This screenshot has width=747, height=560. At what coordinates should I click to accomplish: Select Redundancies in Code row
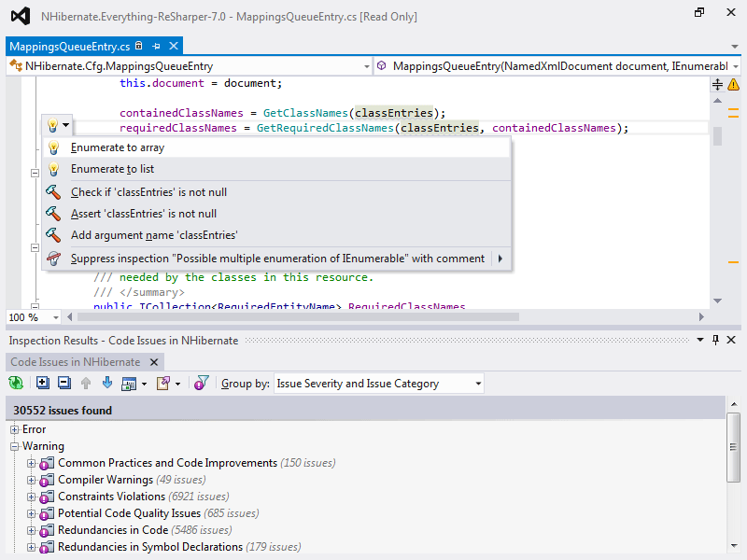pos(145,530)
